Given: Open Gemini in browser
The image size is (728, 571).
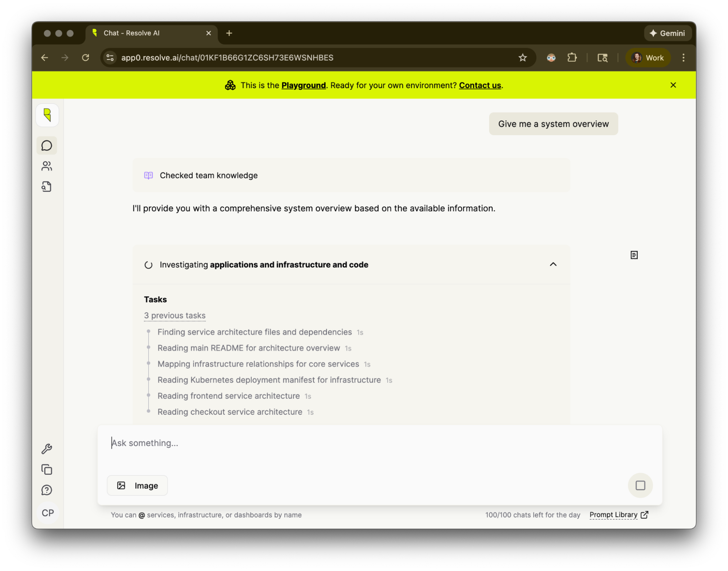Looking at the screenshot, I should tap(667, 33).
